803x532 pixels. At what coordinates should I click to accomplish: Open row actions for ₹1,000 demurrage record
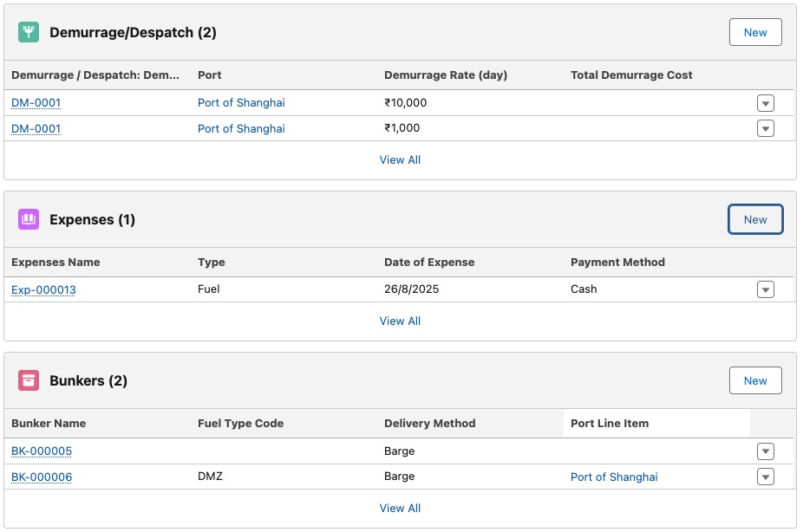click(765, 129)
